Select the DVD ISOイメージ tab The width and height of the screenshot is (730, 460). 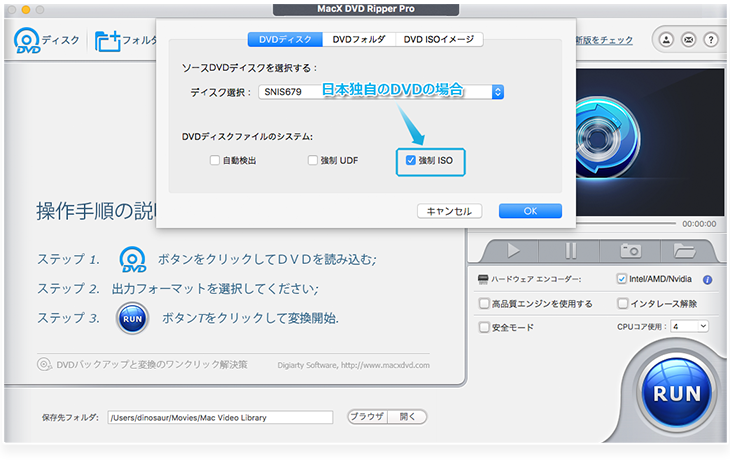(x=439, y=40)
